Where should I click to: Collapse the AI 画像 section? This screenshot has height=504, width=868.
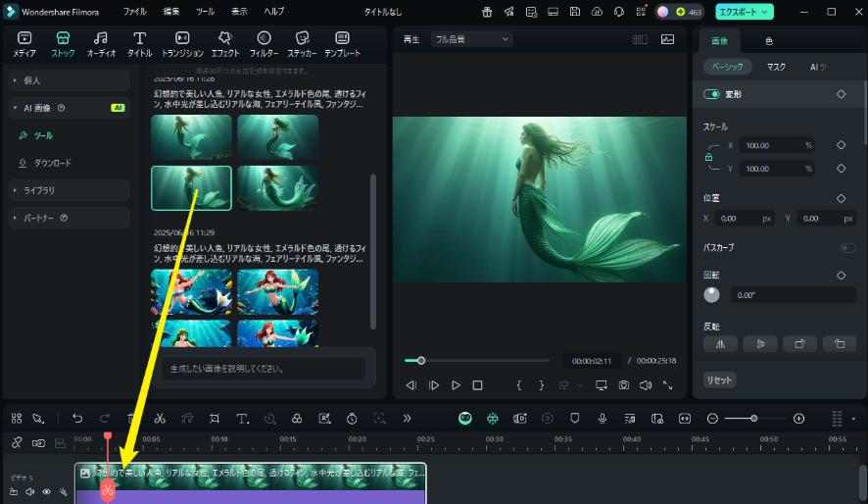[70, 108]
